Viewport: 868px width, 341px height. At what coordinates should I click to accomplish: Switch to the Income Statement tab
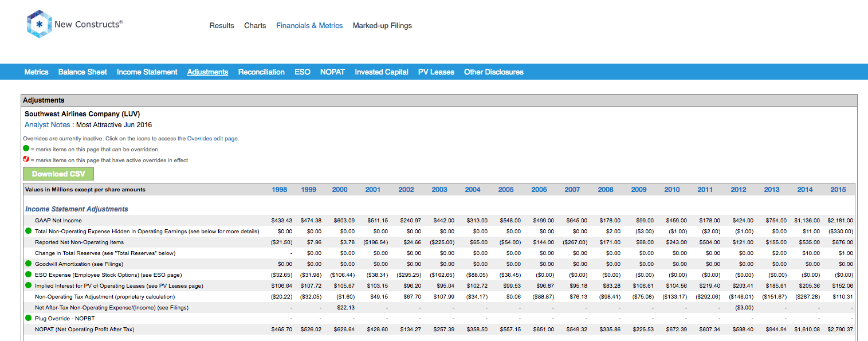coord(147,72)
